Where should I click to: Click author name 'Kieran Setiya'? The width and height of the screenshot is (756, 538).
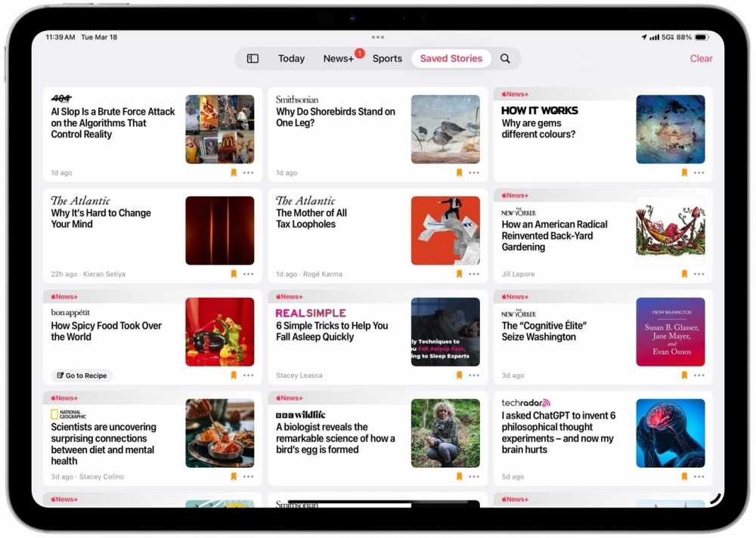click(x=104, y=274)
